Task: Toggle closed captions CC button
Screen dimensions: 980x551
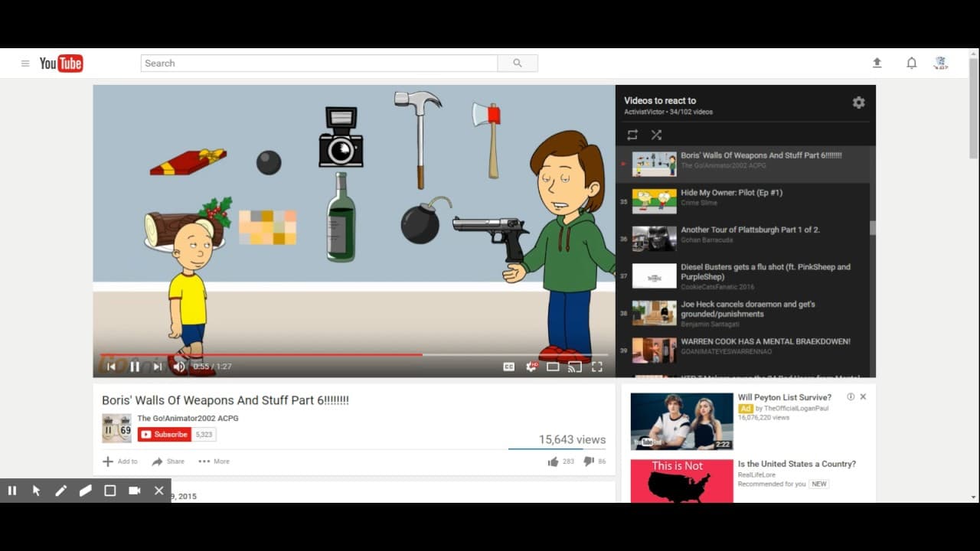Action: point(508,367)
